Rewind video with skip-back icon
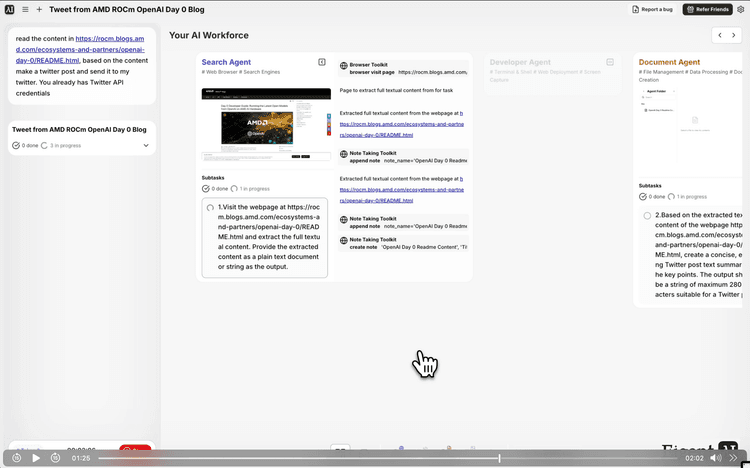The width and height of the screenshot is (750, 468). click(x=17, y=458)
